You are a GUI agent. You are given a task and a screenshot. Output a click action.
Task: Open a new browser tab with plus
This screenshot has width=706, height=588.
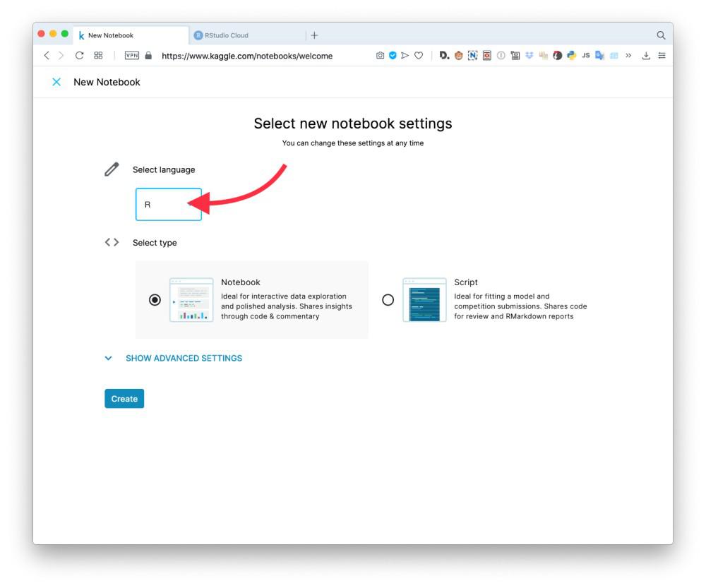click(314, 35)
